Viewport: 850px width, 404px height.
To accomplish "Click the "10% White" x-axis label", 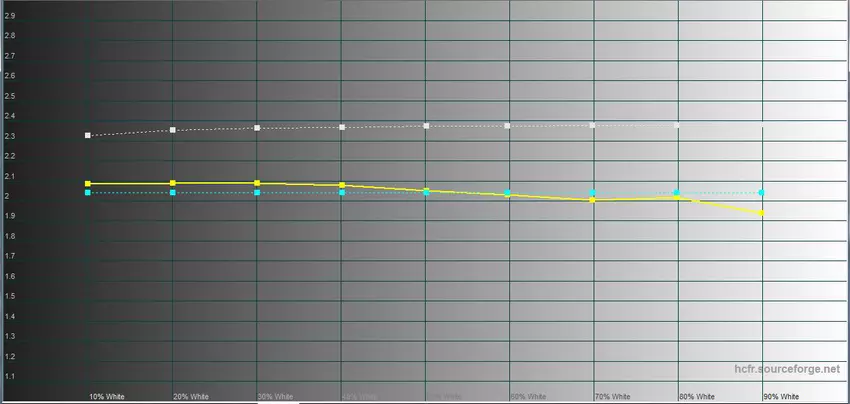I will 106,397.
